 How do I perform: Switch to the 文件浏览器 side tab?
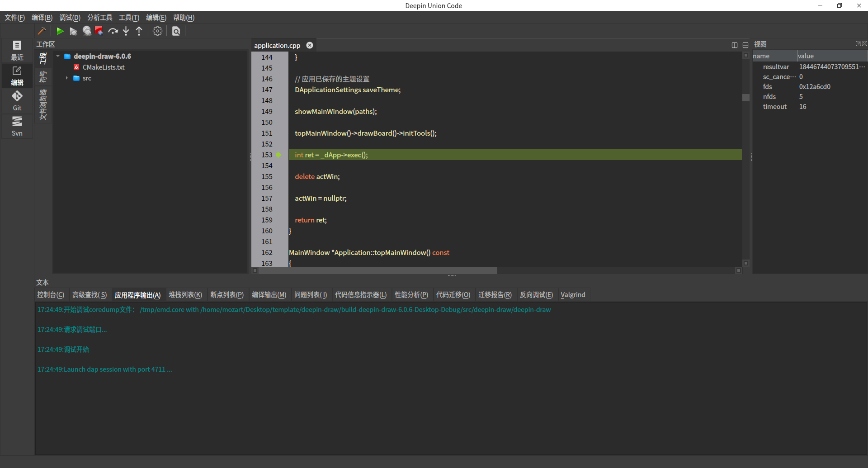(x=43, y=104)
